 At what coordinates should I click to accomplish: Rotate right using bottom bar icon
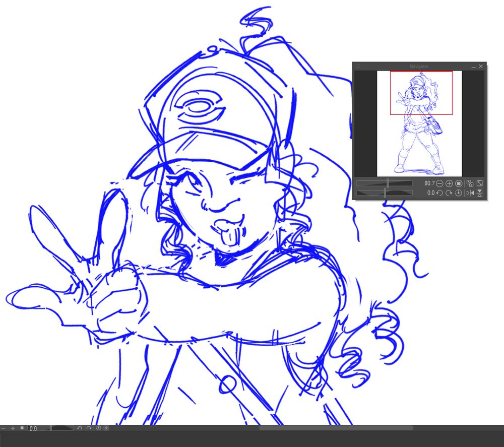pyautogui.click(x=89, y=428)
